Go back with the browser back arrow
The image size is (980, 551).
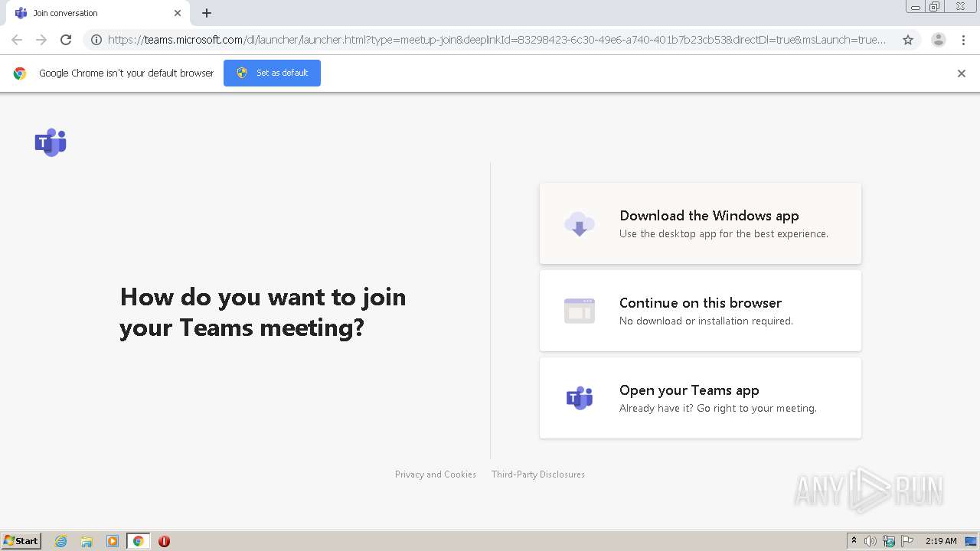[x=17, y=40]
